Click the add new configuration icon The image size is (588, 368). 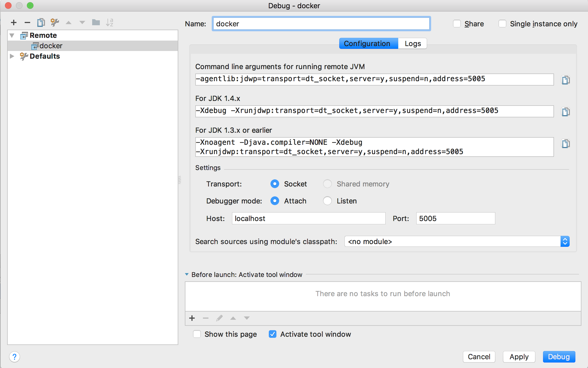[x=13, y=22]
